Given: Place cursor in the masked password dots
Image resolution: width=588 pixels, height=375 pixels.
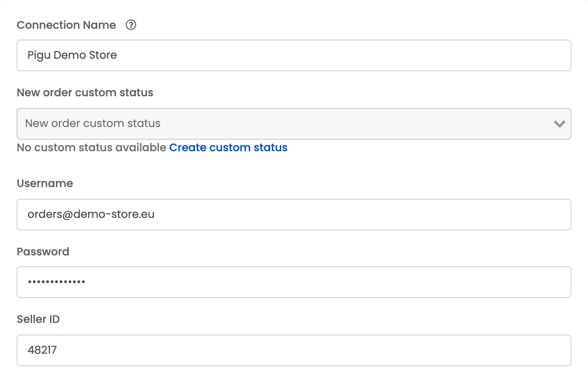Looking at the screenshot, I should [x=56, y=282].
